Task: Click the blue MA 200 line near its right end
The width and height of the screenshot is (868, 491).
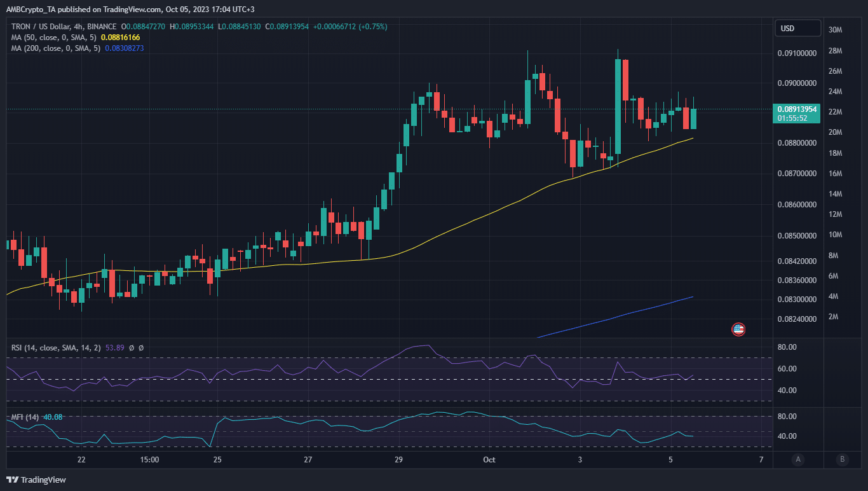Action: 685,298
